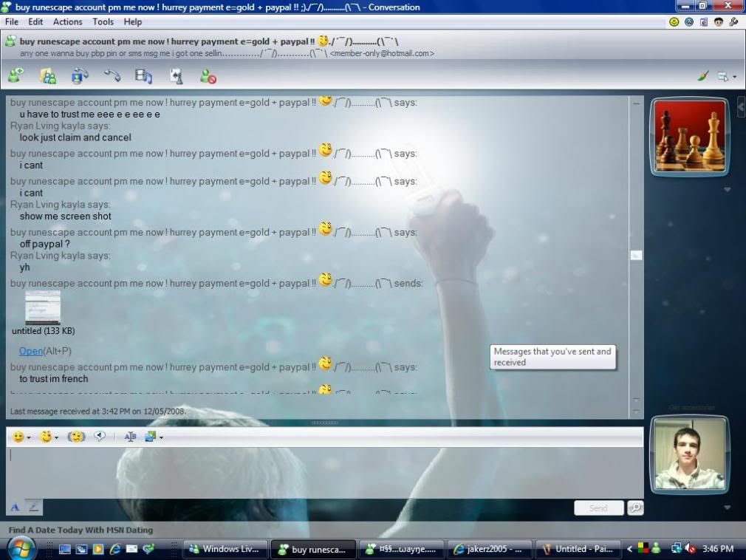Switch to Untitled - Paint taskbar button
This screenshot has width=746, height=560.
coord(578,549)
